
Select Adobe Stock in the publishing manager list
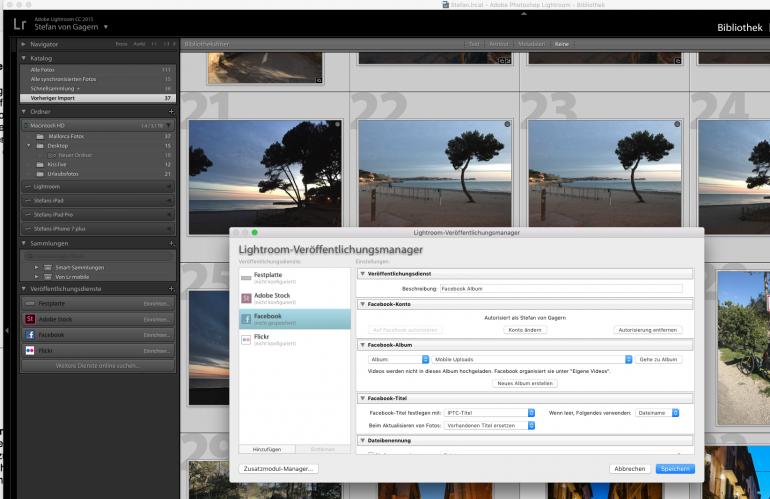(295, 299)
